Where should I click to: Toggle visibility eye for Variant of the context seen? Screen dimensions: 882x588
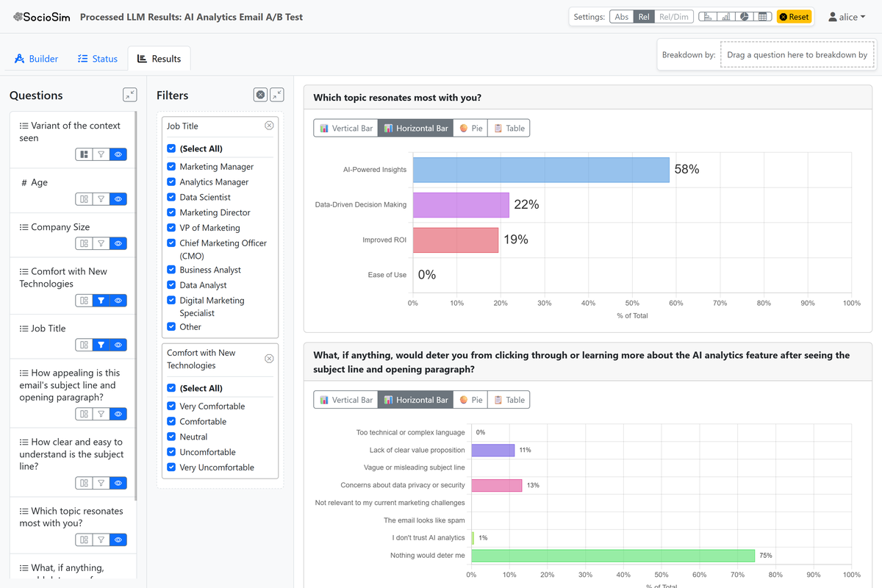(118, 154)
